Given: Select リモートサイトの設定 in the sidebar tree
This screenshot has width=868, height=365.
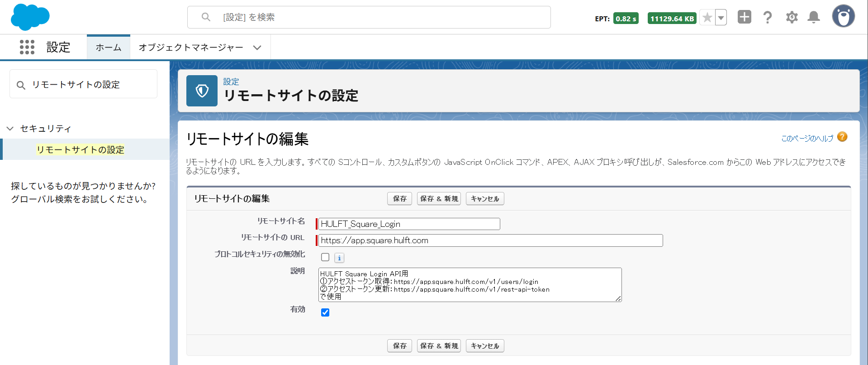Looking at the screenshot, I should [81, 149].
